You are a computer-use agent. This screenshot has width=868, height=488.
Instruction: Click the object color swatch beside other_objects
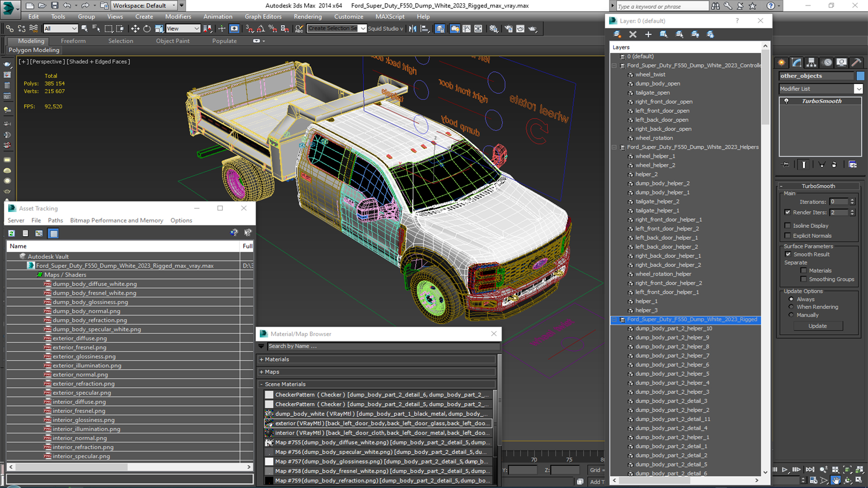(860, 76)
